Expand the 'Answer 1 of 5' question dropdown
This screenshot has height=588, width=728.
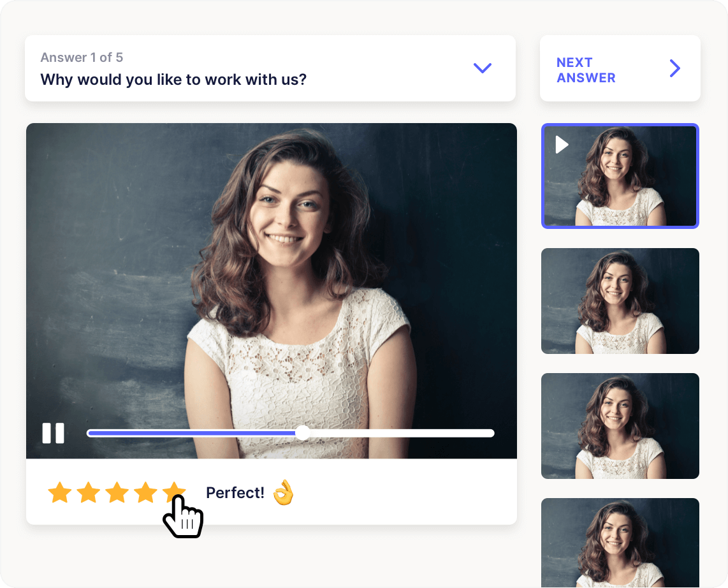[x=483, y=68]
